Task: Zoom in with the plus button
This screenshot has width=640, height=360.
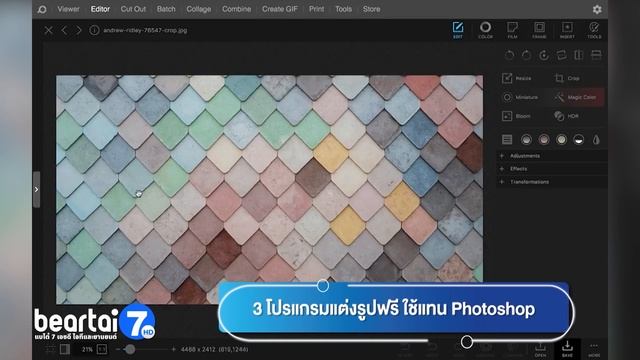Action: tap(173, 349)
